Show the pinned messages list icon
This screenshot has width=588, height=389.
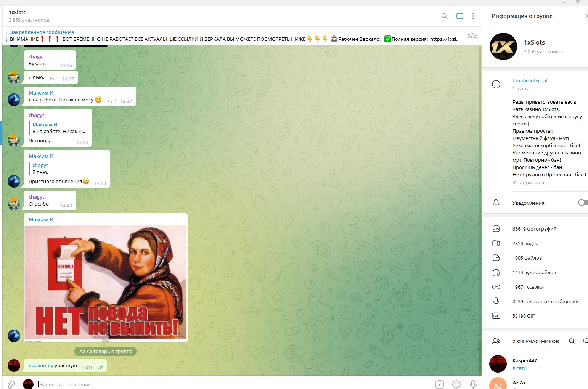pyautogui.click(x=473, y=36)
